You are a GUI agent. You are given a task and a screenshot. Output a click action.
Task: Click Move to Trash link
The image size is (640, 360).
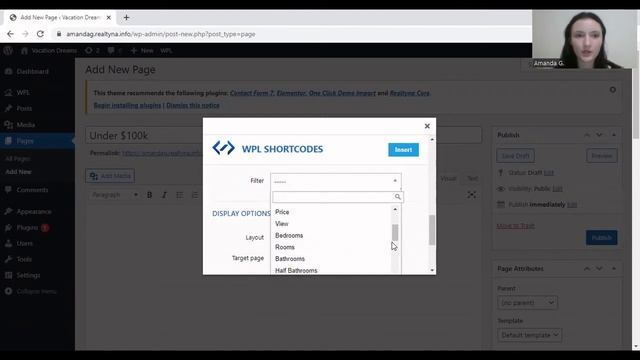click(x=516, y=226)
